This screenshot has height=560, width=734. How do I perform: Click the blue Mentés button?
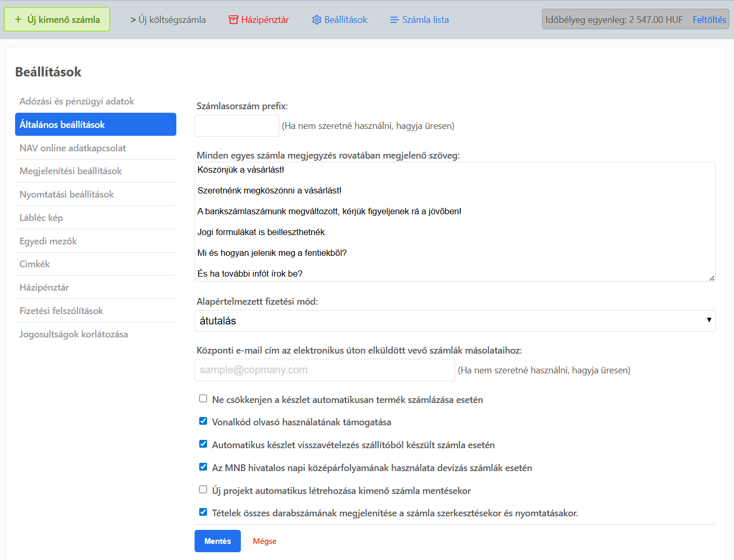click(217, 541)
